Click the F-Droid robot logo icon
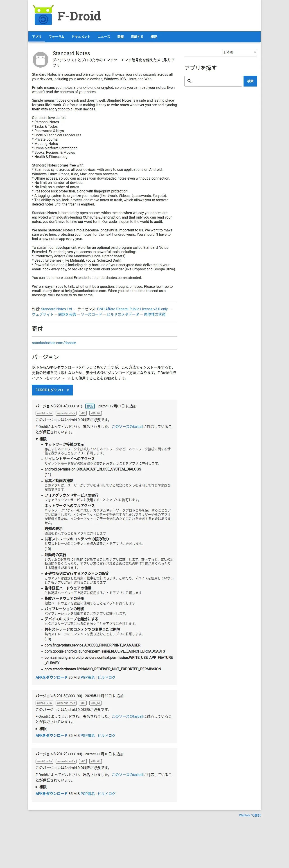Viewport: 289px width, 868px height. 43,15
